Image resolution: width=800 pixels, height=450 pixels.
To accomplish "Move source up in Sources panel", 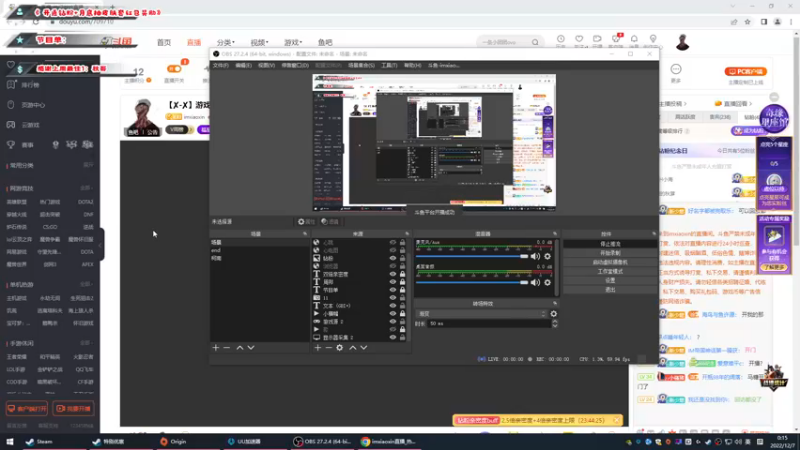I will [353, 347].
